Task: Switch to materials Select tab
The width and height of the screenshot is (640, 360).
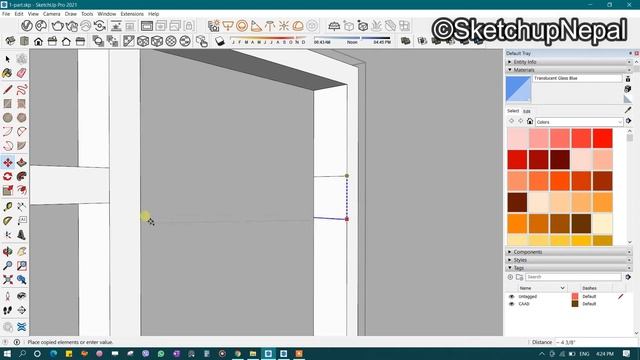Action: [513, 111]
